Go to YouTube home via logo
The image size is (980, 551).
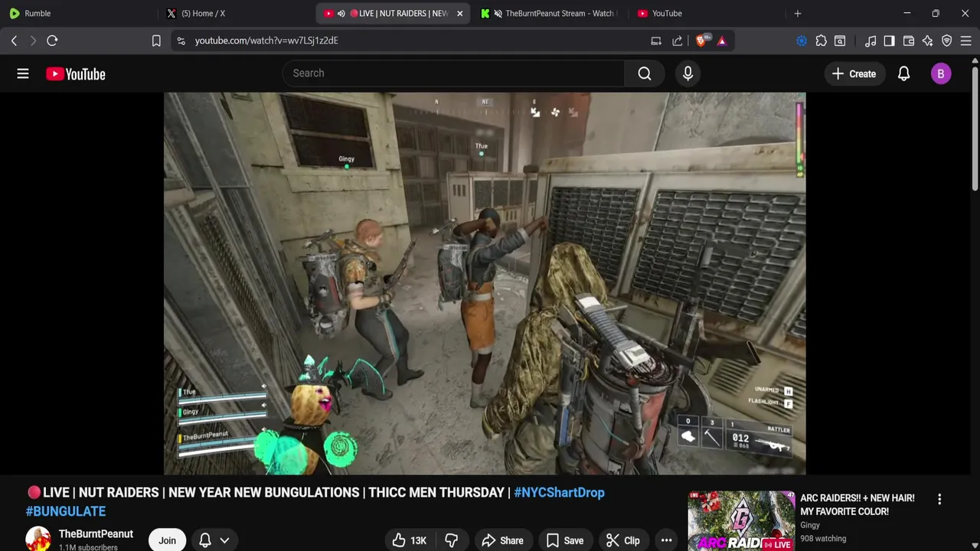pos(75,73)
